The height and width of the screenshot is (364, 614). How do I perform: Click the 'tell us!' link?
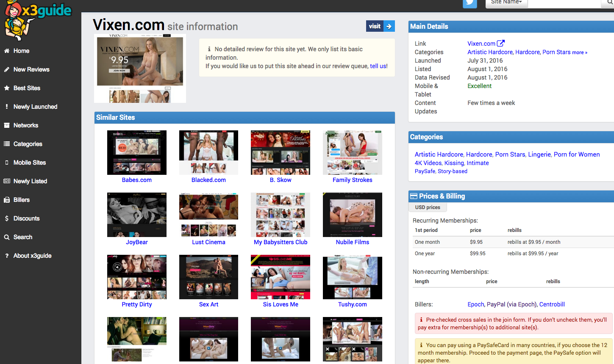[379, 66]
